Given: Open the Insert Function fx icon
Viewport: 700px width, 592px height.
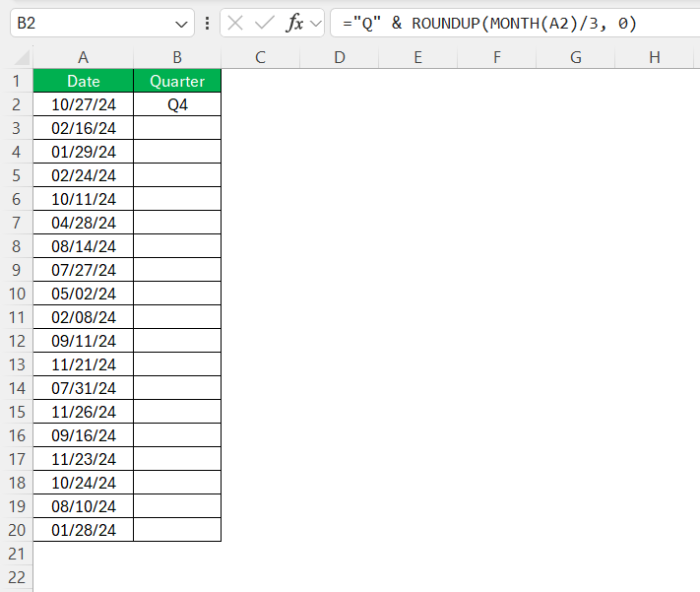Looking at the screenshot, I should [x=294, y=23].
